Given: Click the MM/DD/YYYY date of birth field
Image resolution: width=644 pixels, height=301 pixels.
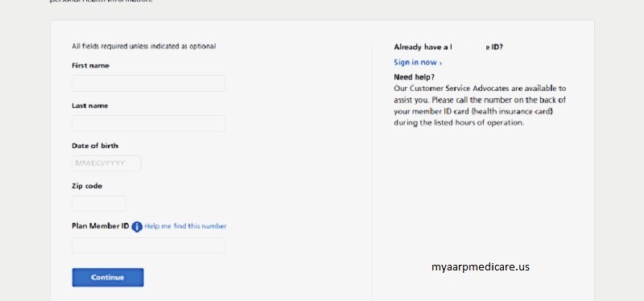Looking at the screenshot, I should point(106,163).
